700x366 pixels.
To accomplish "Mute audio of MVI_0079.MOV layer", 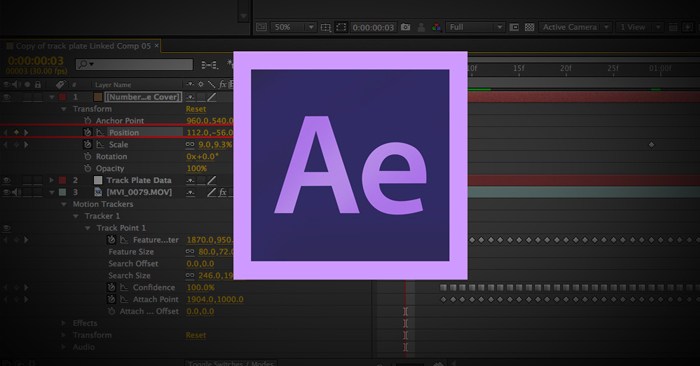I will click(17, 192).
